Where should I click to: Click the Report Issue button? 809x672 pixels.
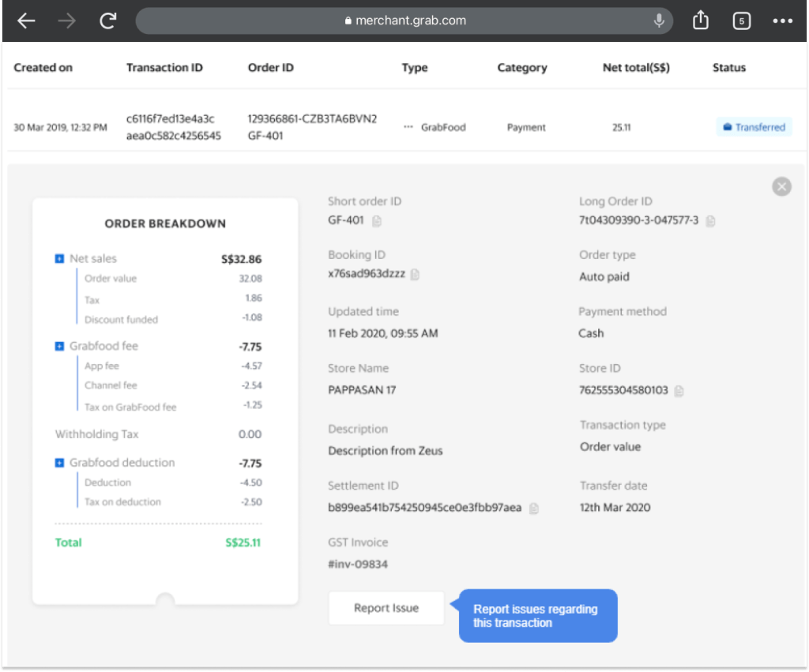[386, 608]
